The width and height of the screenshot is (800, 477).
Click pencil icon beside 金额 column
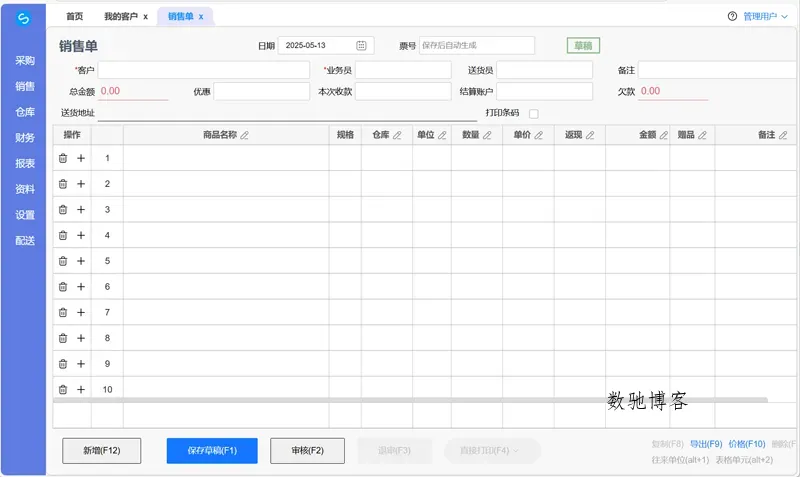(x=663, y=135)
